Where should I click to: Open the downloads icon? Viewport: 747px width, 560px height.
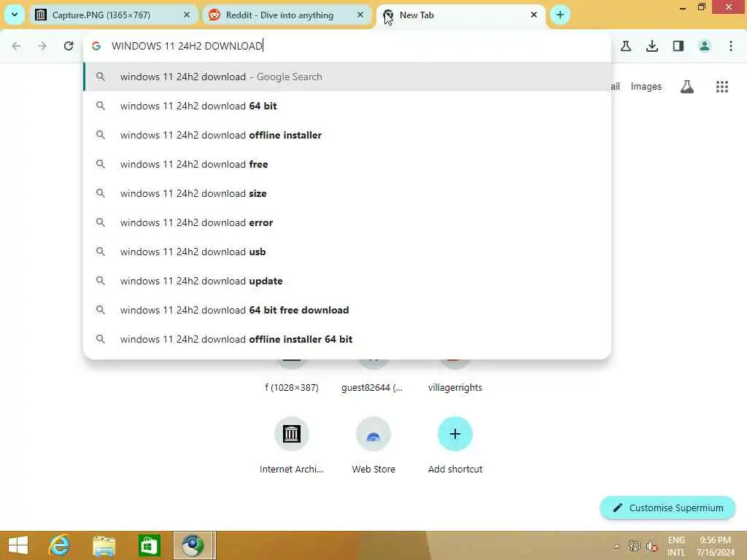(x=652, y=46)
